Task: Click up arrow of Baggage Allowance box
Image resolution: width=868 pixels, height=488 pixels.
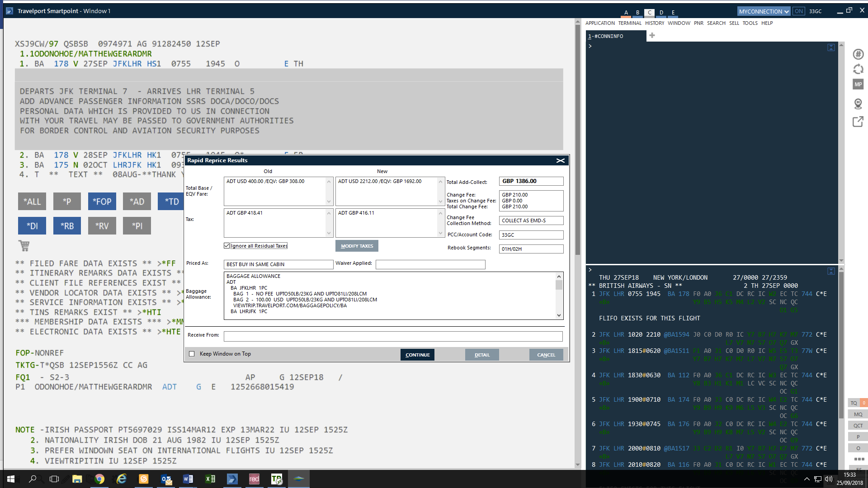Action: click(559, 276)
